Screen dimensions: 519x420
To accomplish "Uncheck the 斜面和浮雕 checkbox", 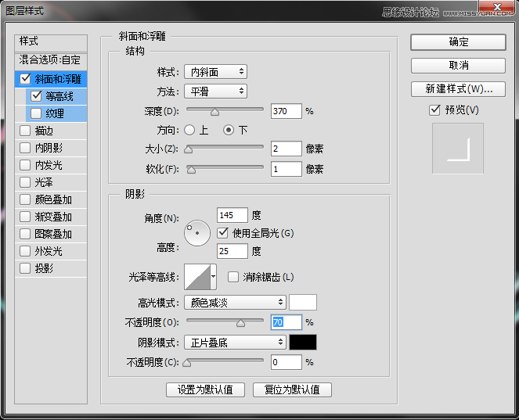I will coord(26,79).
